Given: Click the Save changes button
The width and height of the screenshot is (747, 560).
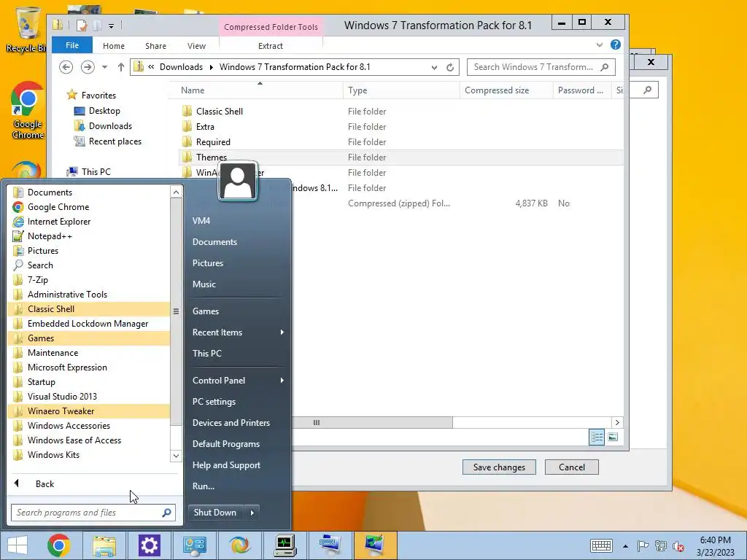Looking at the screenshot, I should coord(499,467).
